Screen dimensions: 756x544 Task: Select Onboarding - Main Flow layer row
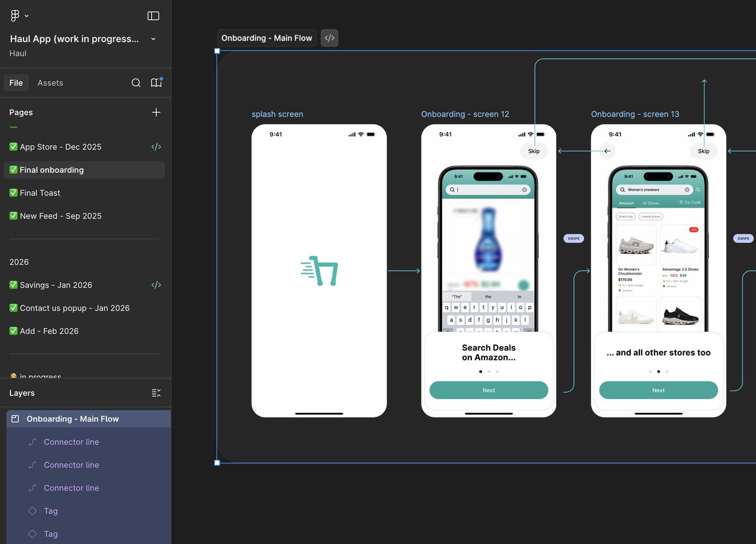click(89, 419)
